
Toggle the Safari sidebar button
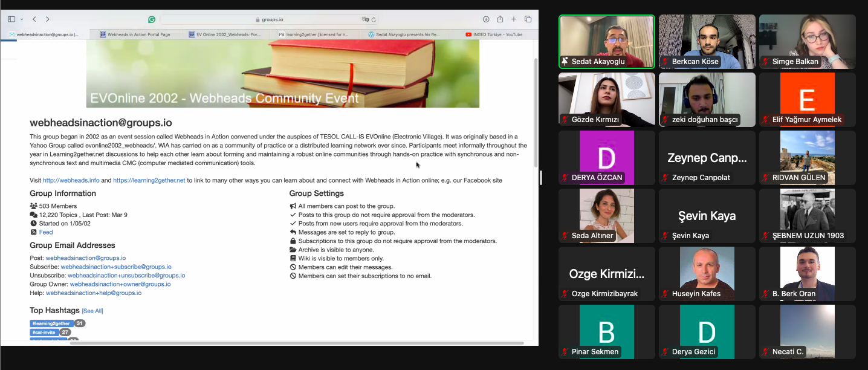[x=11, y=19]
